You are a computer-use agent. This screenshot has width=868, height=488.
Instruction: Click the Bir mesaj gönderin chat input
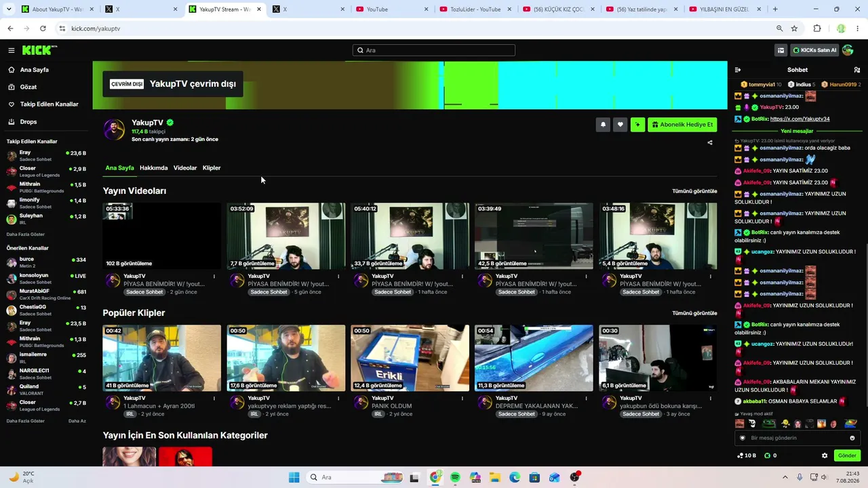(797, 438)
